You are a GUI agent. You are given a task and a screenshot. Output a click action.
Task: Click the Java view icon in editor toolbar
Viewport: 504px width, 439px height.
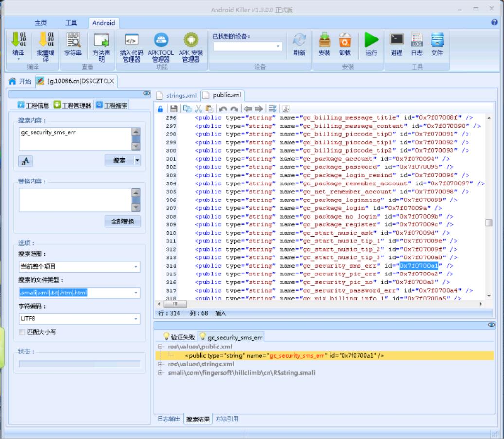pos(286,109)
